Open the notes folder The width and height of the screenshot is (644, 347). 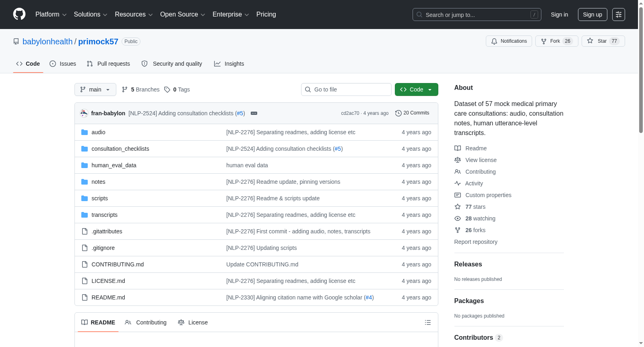point(99,182)
